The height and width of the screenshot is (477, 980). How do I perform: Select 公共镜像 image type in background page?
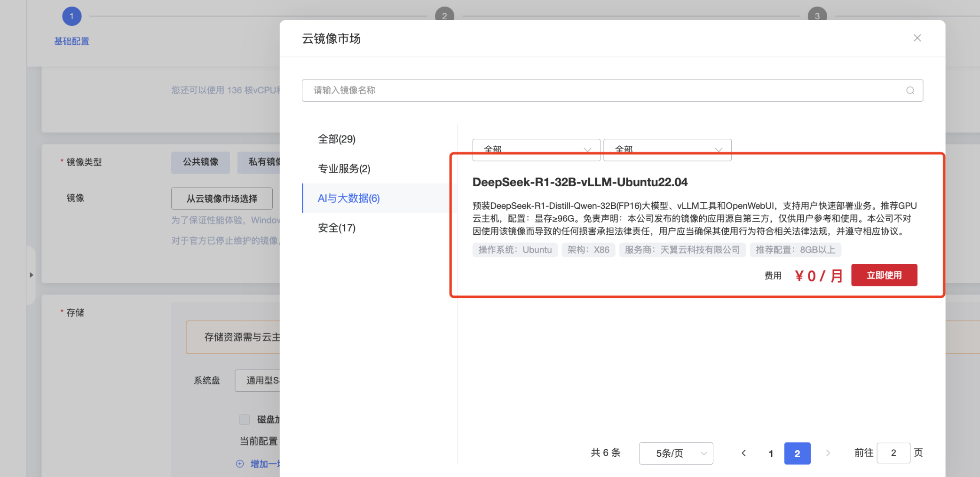[x=201, y=162]
